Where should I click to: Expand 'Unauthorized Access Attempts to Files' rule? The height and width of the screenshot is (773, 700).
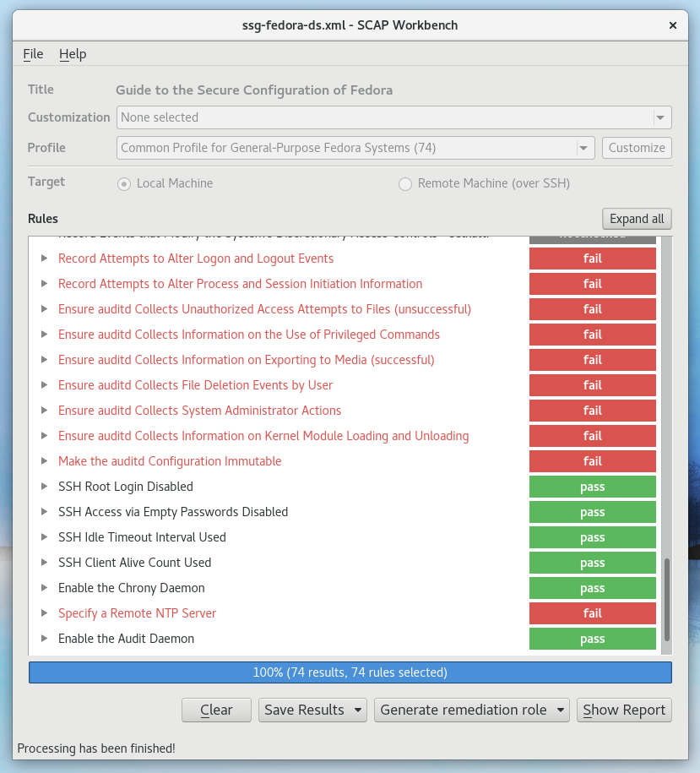point(44,309)
